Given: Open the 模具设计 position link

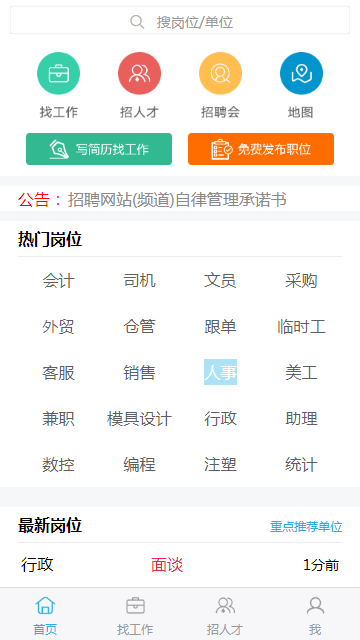Looking at the screenshot, I should click(140, 419).
